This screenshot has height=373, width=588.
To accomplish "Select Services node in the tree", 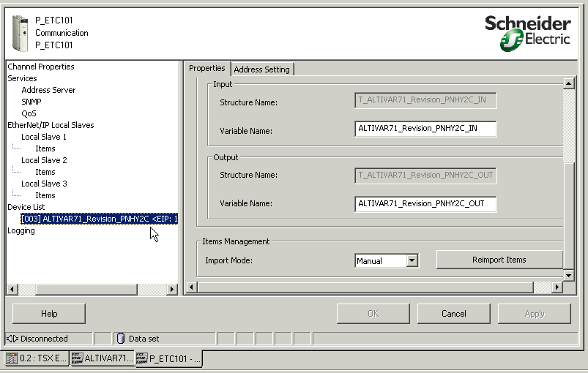I will (22, 78).
